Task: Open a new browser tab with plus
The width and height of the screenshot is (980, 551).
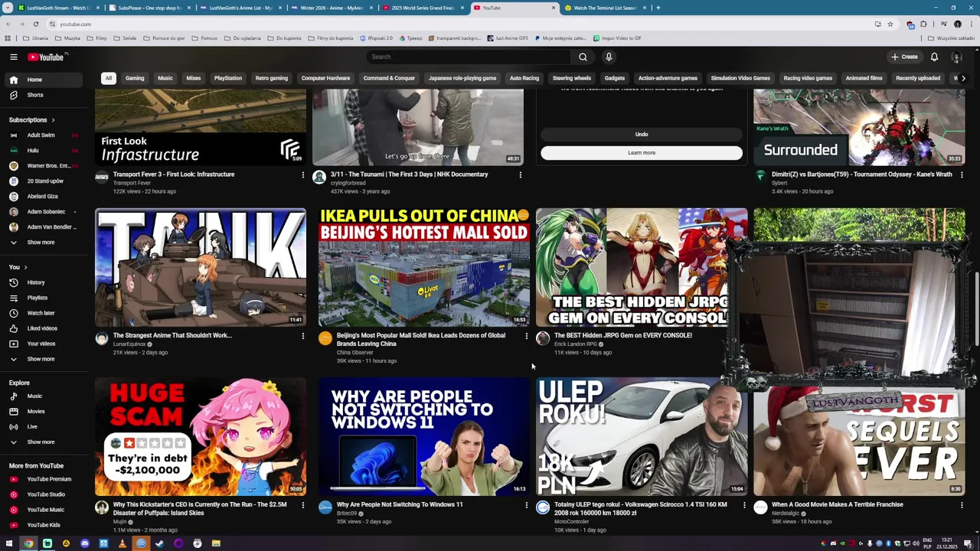Action: [x=658, y=8]
